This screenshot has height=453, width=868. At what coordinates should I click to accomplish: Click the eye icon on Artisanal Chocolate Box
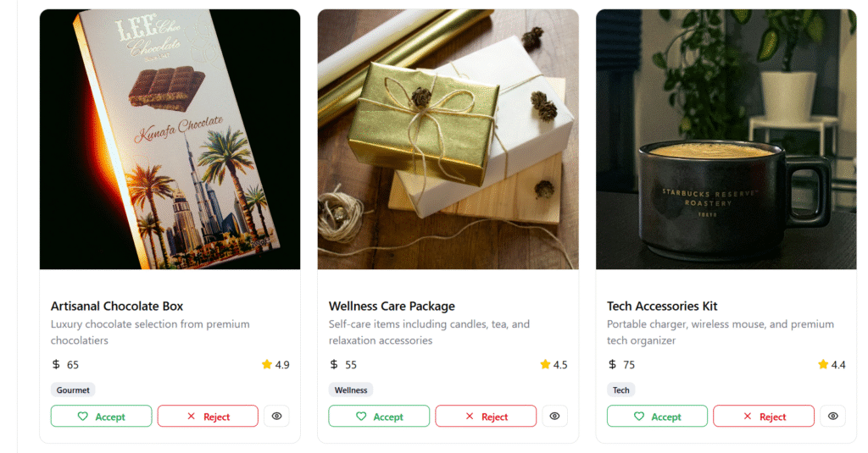(276, 416)
